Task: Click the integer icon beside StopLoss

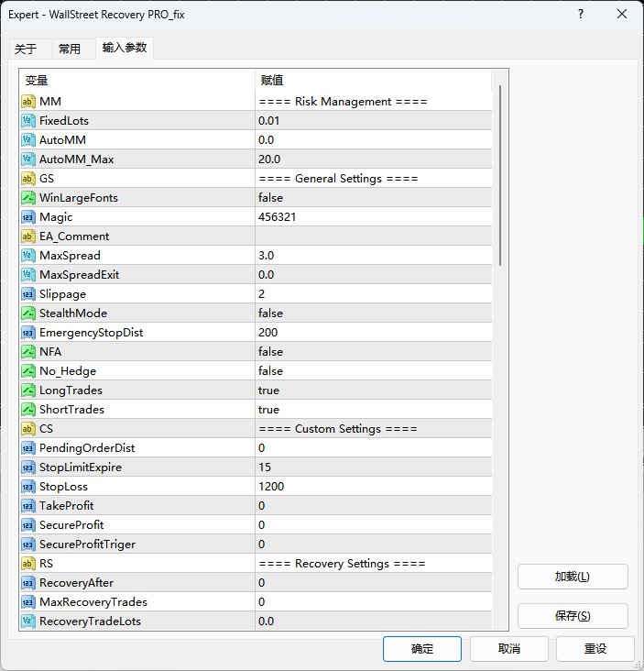Action: coord(27,487)
